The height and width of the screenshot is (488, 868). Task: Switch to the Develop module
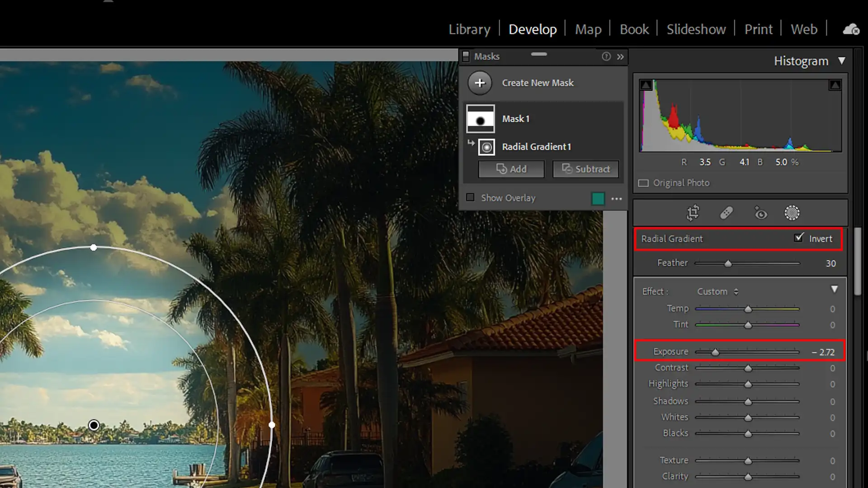click(x=533, y=29)
